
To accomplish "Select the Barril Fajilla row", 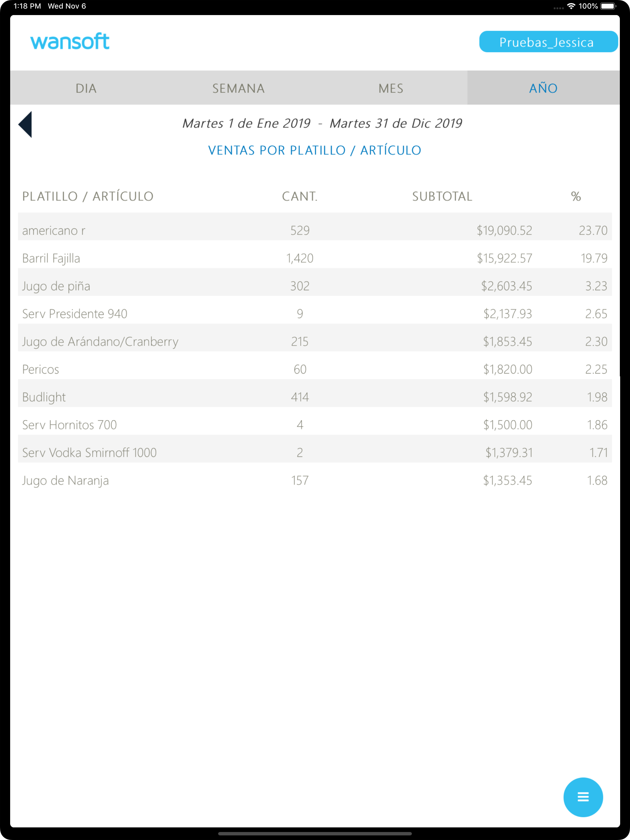I will pos(315,255).
